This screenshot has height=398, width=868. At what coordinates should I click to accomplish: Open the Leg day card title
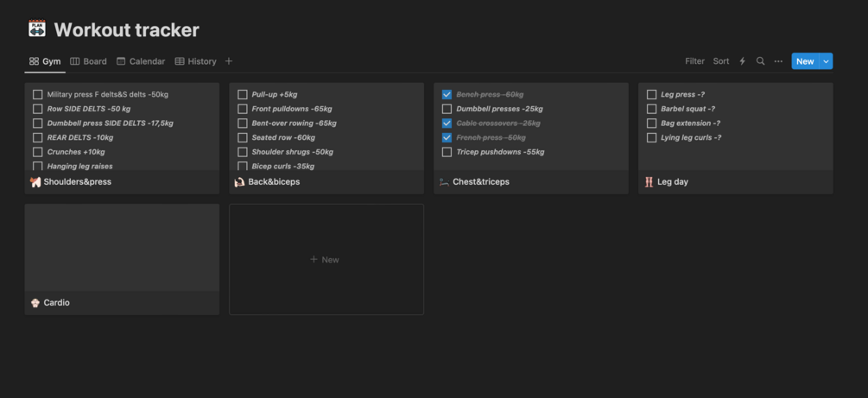click(x=673, y=181)
